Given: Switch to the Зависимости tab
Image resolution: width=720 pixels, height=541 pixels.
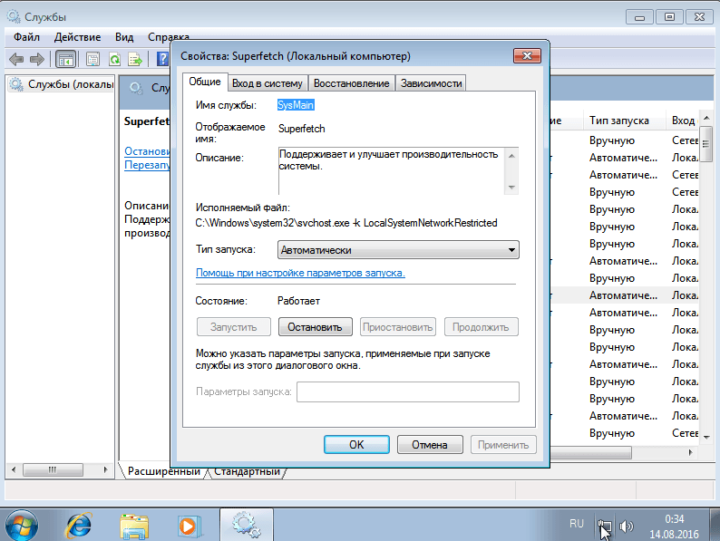Looking at the screenshot, I should coord(431,83).
